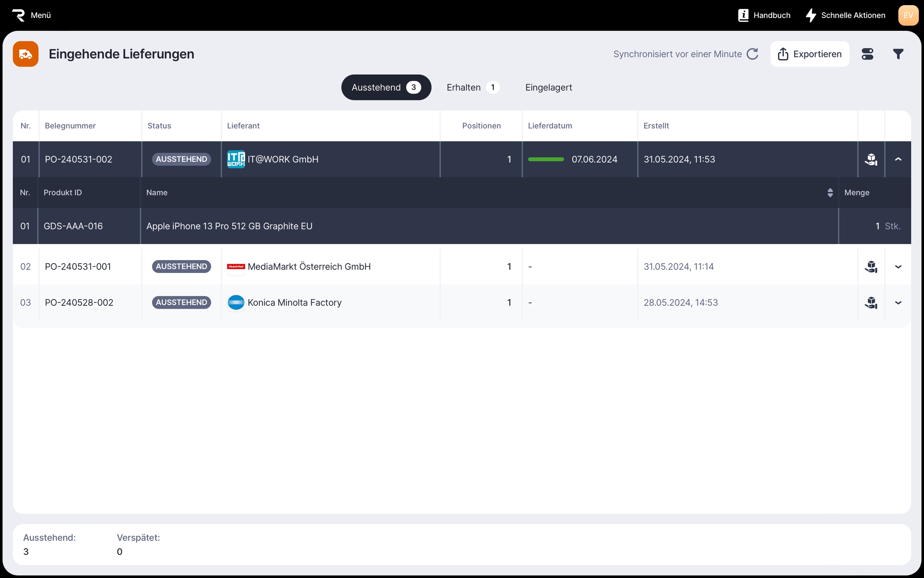
Task: Expand the PO-240531-001 row chevron
Action: click(x=898, y=267)
